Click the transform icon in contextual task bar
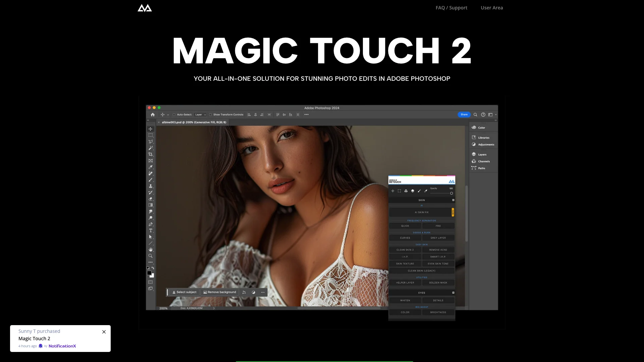 coord(244,292)
